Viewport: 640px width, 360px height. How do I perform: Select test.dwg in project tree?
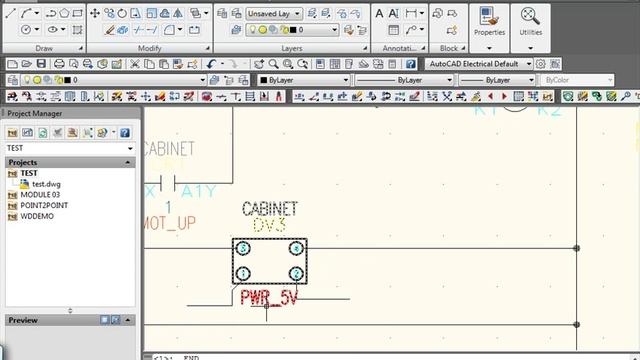46,184
